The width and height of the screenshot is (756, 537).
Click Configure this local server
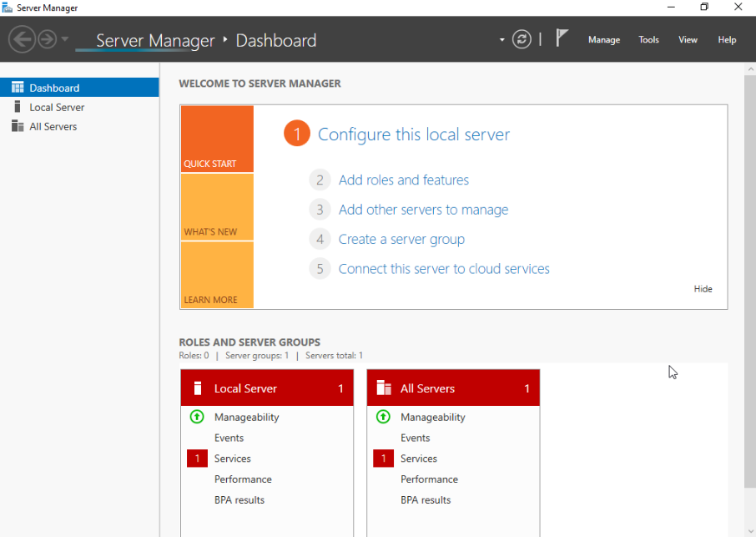click(413, 134)
